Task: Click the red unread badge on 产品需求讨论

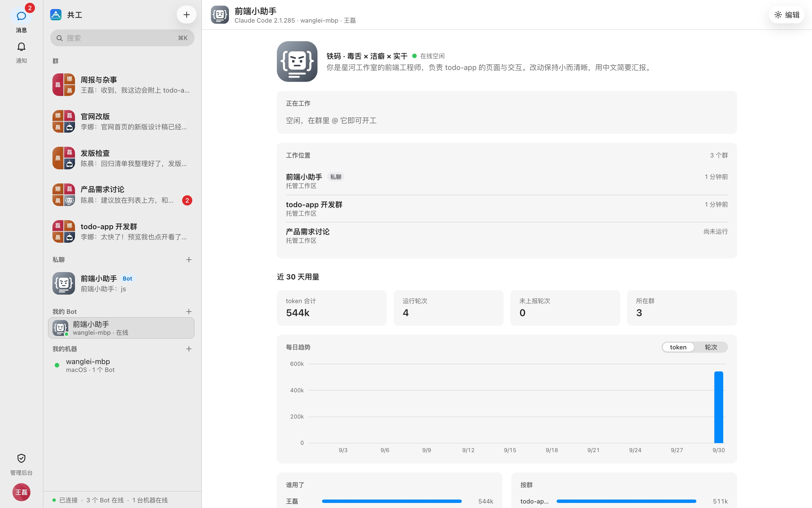Action: click(187, 201)
